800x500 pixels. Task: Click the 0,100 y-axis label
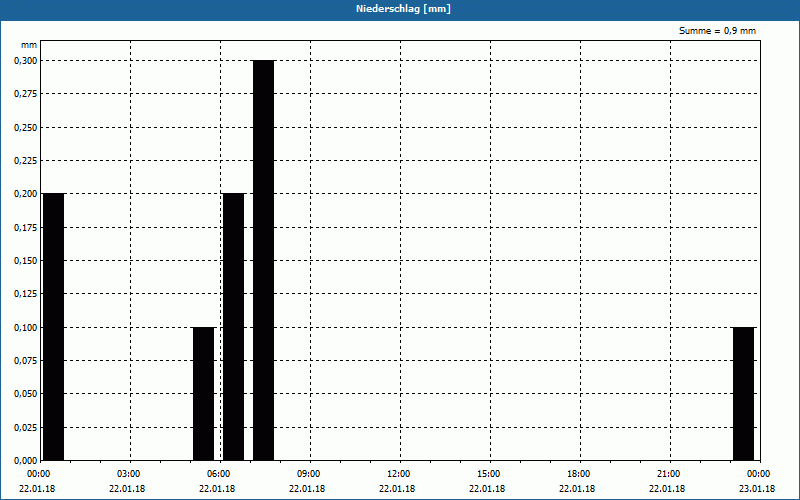26,328
